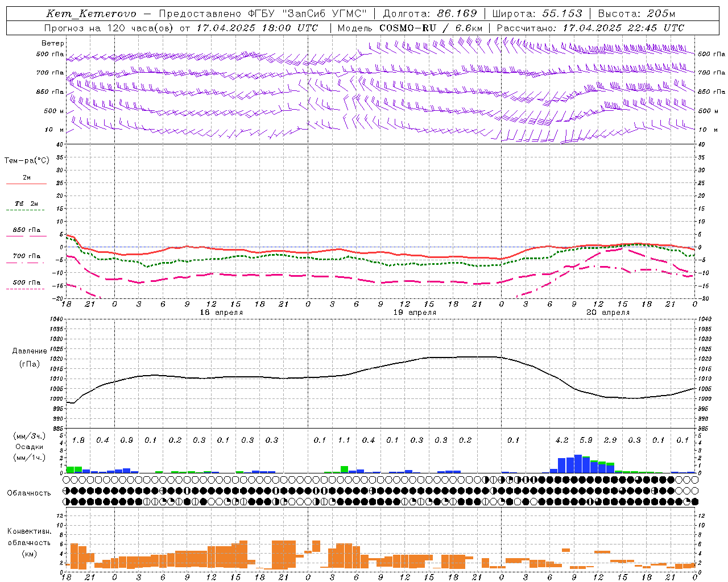The width and height of the screenshot is (728, 582).
Task: Click the 1.8 precipitation total value
Action: point(78,440)
